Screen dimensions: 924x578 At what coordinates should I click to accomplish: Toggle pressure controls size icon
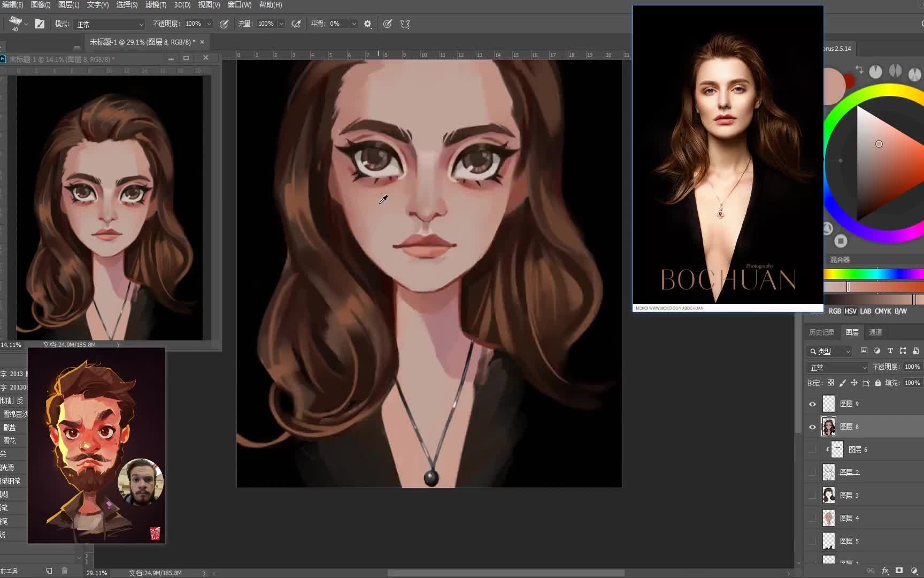click(x=388, y=24)
